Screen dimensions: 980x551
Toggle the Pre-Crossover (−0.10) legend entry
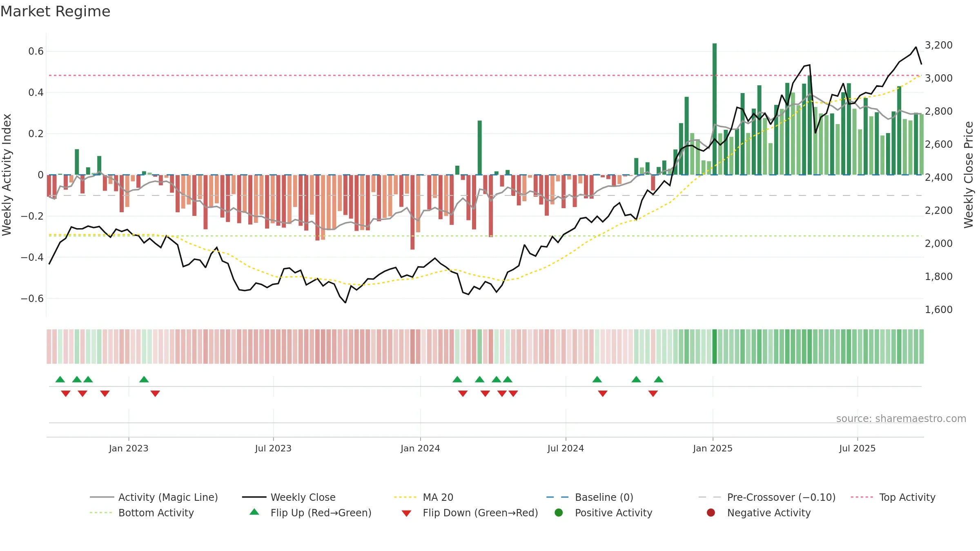click(x=767, y=497)
